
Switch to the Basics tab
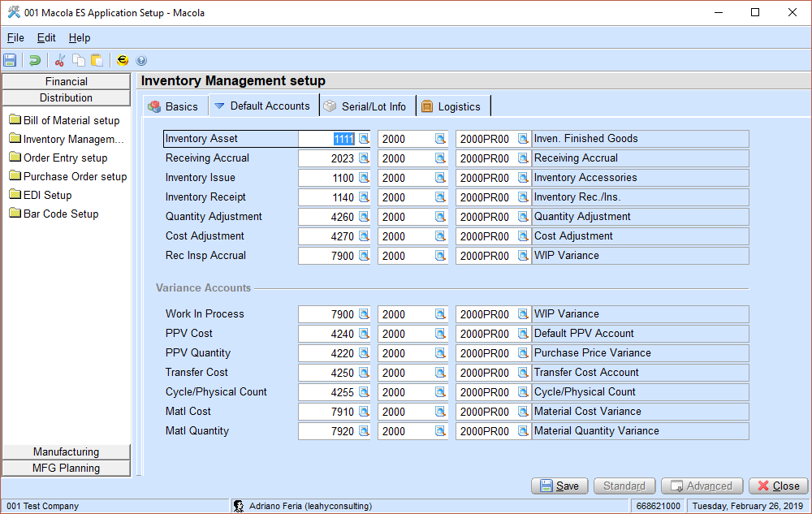click(x=174, y=106)
